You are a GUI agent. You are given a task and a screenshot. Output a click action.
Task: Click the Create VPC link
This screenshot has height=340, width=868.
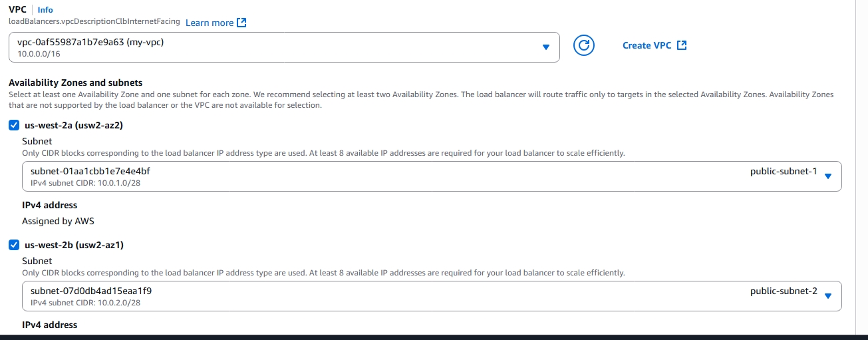pos(647,46)
